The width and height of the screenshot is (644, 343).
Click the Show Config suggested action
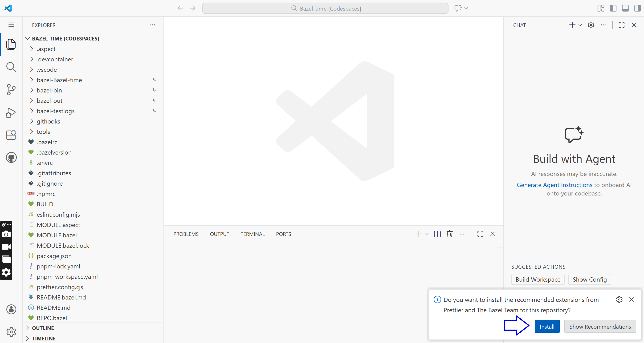click(x=590, y=279)
